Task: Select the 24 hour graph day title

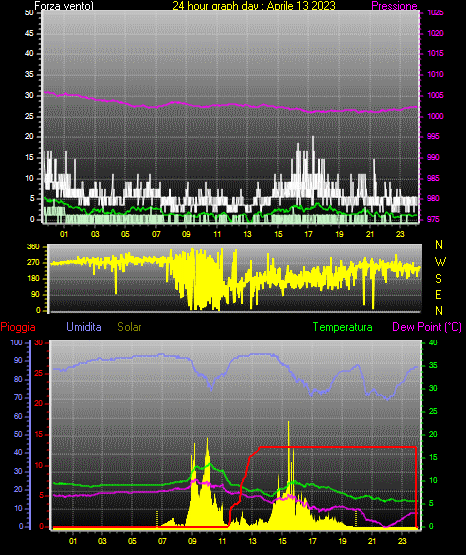Action: click(x=254, y=6)
